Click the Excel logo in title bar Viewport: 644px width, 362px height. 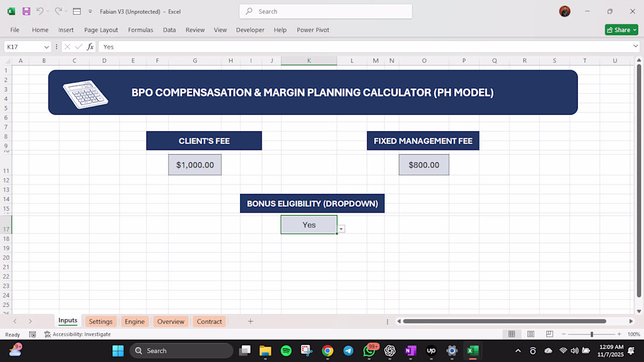[11, 12]
